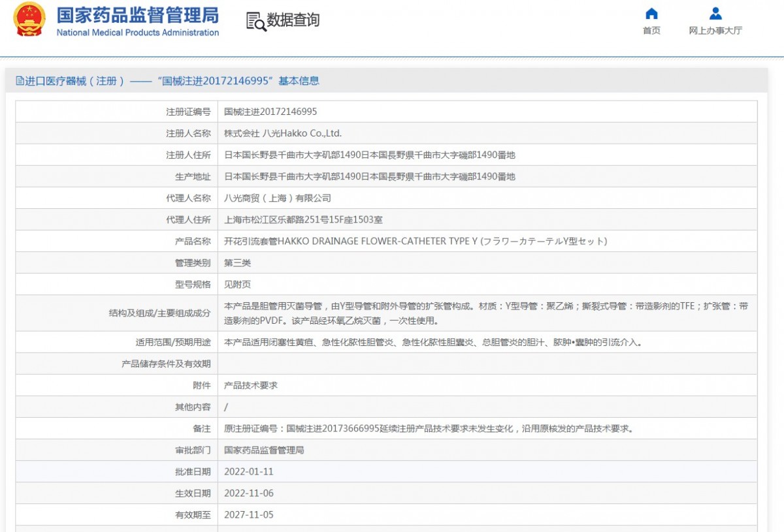Click the 产品储存条件及有效期 label
Image resolution: width=784 pixels, height=532 pixels.
[x=166, y=363]
